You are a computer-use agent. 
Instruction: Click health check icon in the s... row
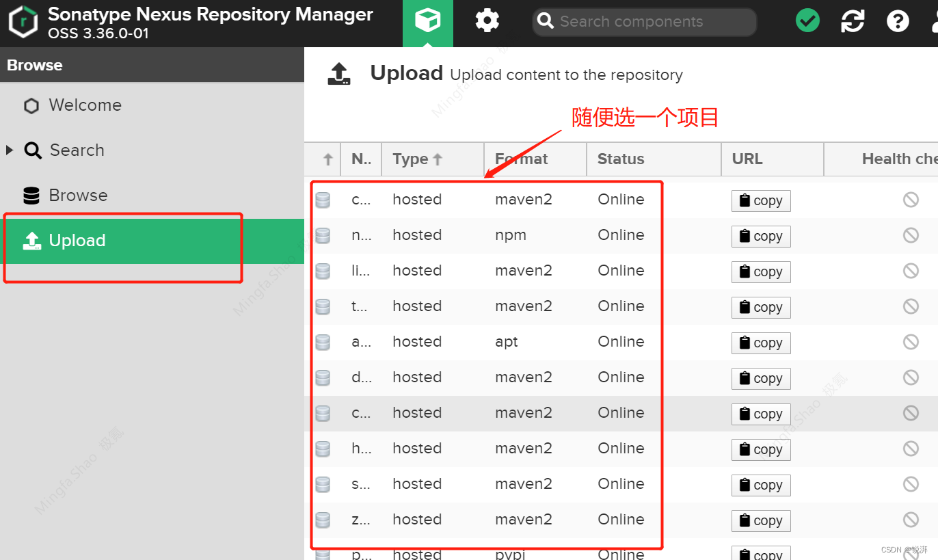pyautogui.click(x=911, y=484)
